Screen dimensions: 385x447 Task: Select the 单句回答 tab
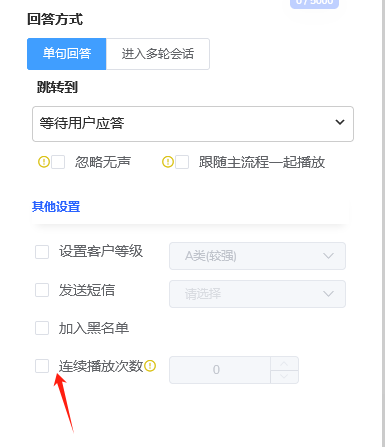tap(67, 54)
